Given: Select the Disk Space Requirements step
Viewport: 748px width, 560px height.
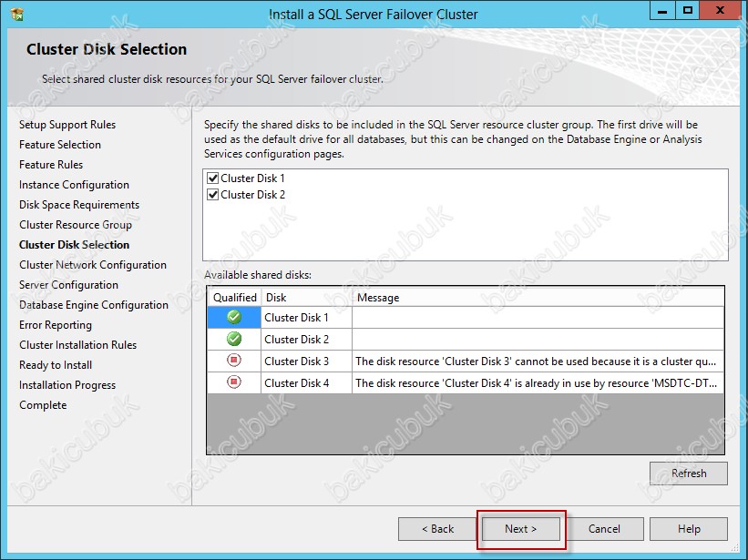Looking at the screenshot, I should click(x=79, y=205).
